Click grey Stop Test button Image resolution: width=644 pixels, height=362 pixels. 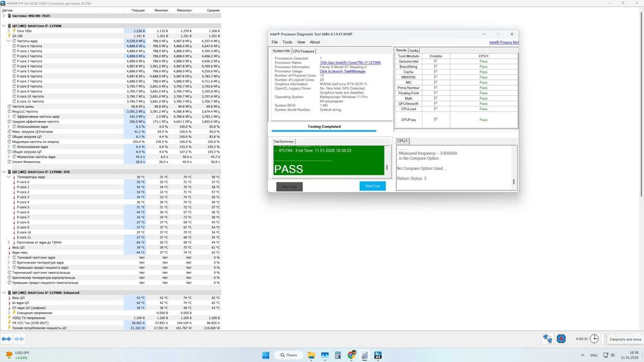[x=290, y=187]
